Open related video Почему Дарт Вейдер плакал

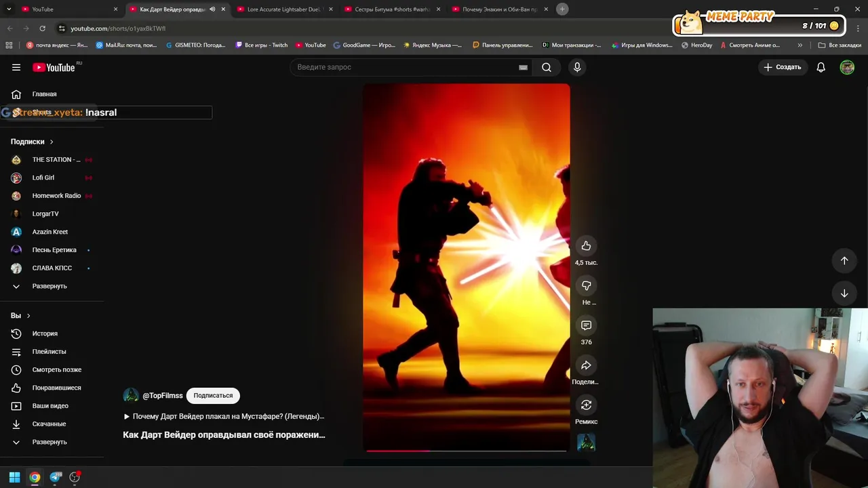pyautogui.click(x=224, y=416)
